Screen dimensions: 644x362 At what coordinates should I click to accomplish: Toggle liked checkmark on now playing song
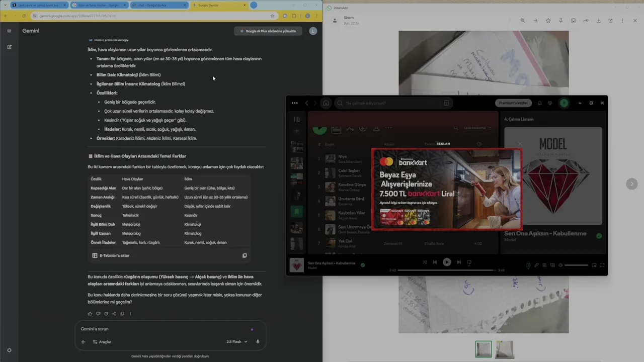363,264
